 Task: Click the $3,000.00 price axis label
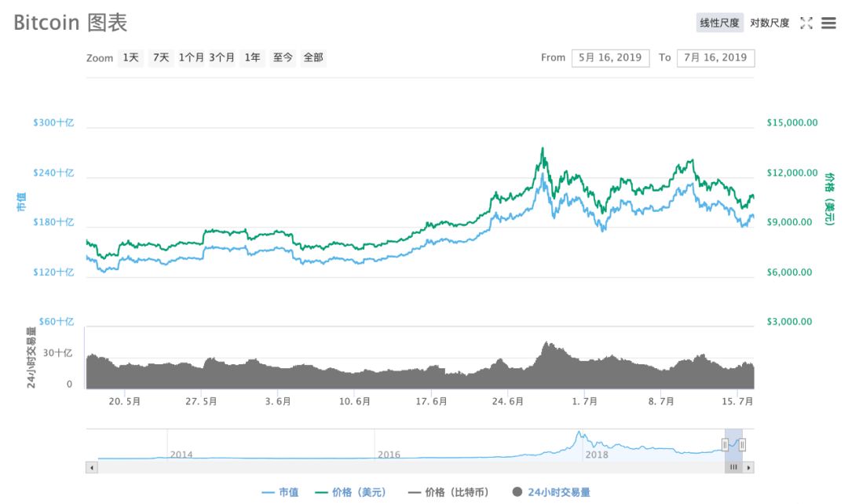[790, 322]
